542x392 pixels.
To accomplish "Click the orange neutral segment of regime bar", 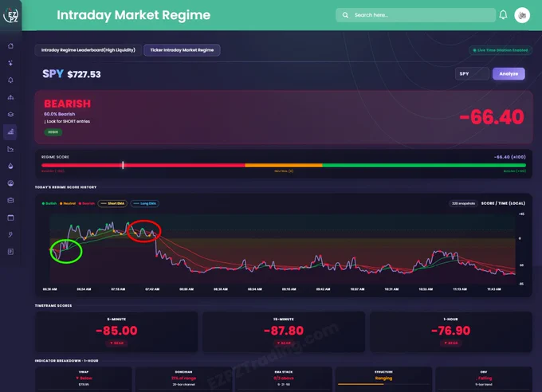I will pyautogui.click(x=284, y=166).
